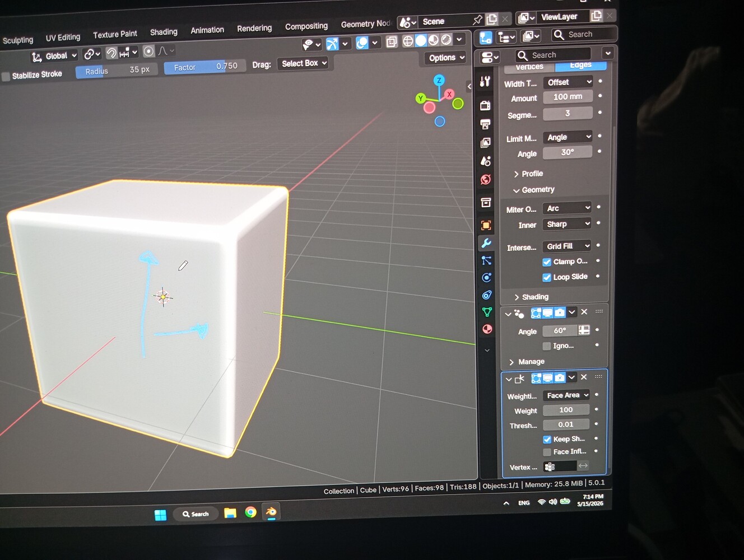Enable the Face Influence checkbox
744x560 pixels.
click(547, 452)
